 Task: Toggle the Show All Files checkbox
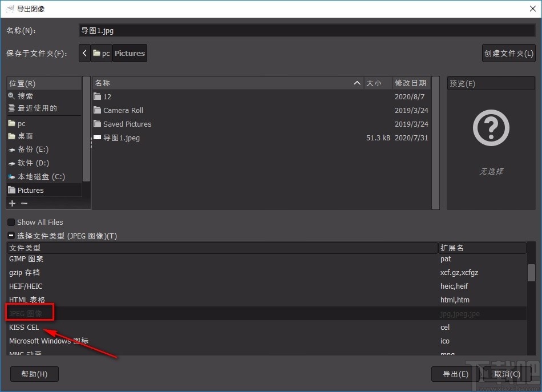coord(11,223)
